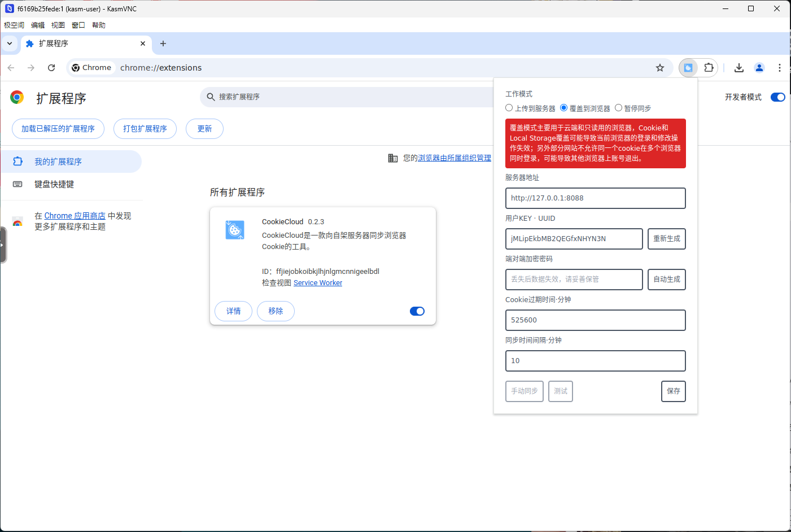Toggle 开发者模式 developer mode switch

[x=778, y=97]
